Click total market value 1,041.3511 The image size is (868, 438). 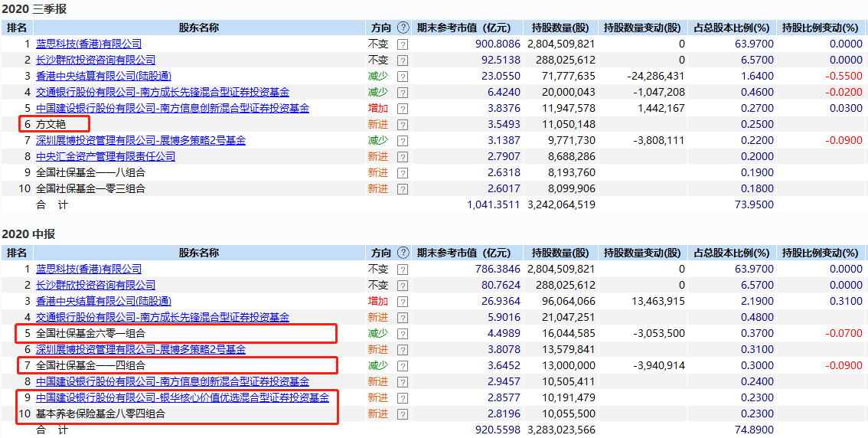tap(494, 204)
